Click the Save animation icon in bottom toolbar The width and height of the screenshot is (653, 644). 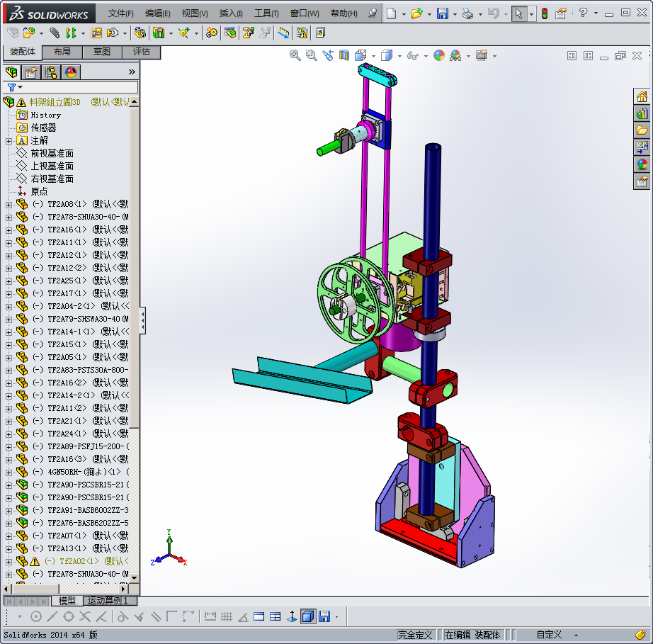pyautogui.click(x=324, y=616)
